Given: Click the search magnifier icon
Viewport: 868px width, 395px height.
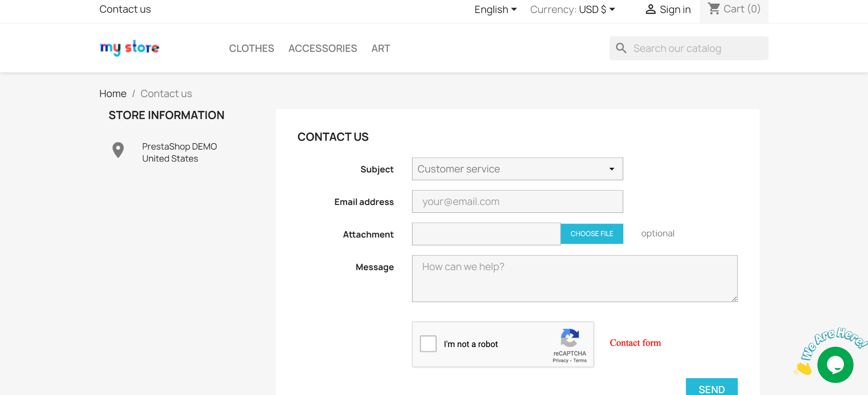Looking at the screenshot, I should click(x=621, y=48).
